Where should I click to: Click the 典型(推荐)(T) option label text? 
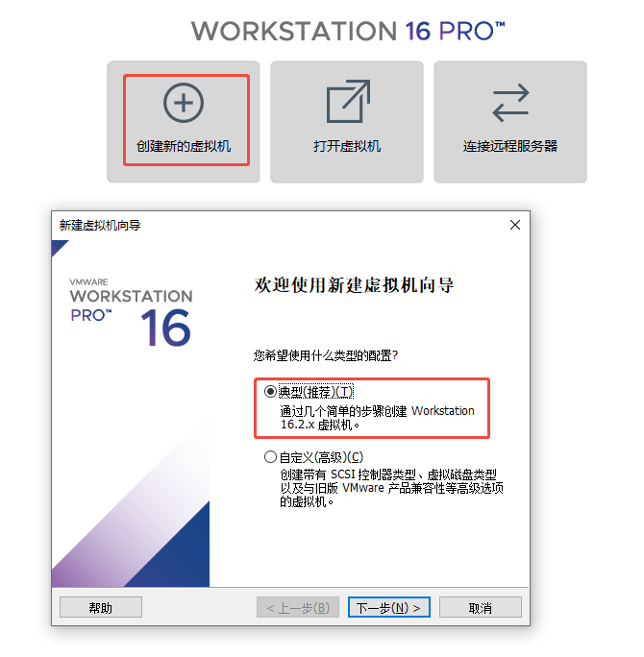point(316,392)
